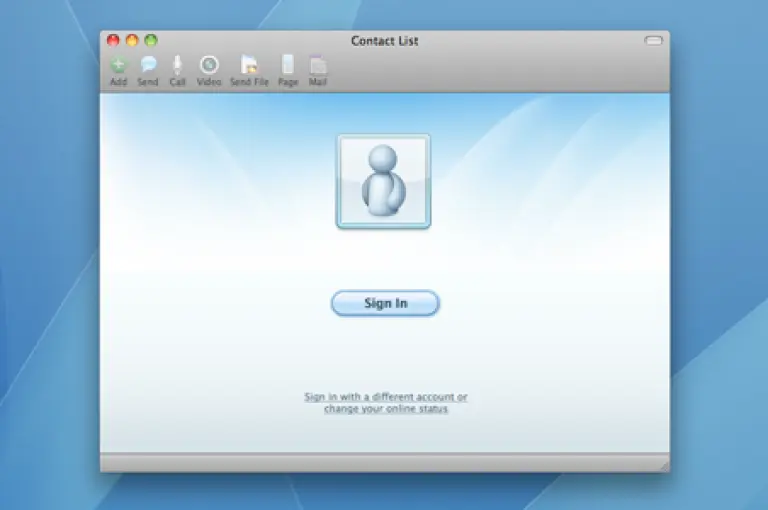The image size is (768, 510).
Task: Select the Page phone icon
Action: pyautogui.click(x=288, y=66)
